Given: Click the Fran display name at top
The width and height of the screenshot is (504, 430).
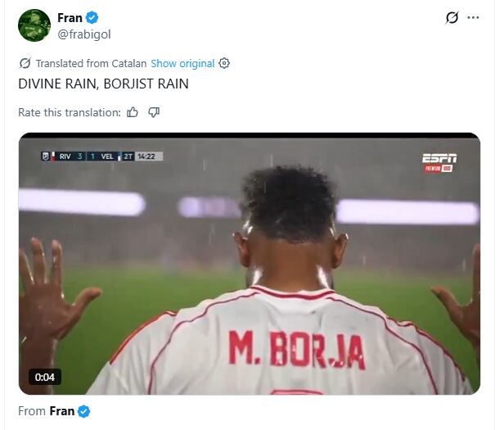Looking at the screenshot, I should coord(70,18).
